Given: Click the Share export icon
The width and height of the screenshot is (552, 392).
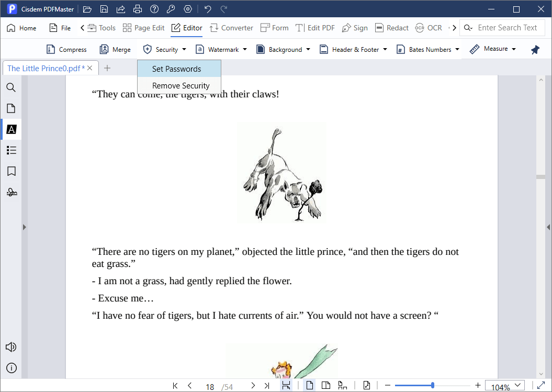Looking at the screenshot, I should point(121,9).
